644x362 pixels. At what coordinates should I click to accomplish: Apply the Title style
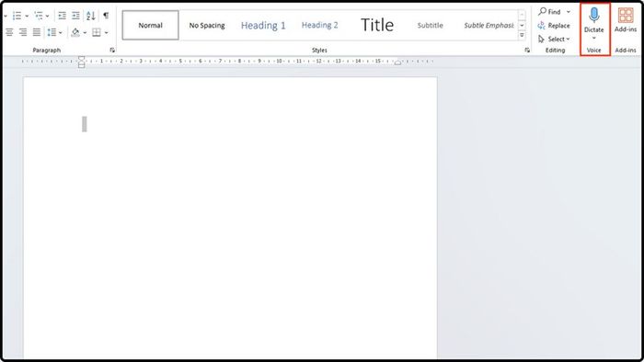tap(377, 25)
